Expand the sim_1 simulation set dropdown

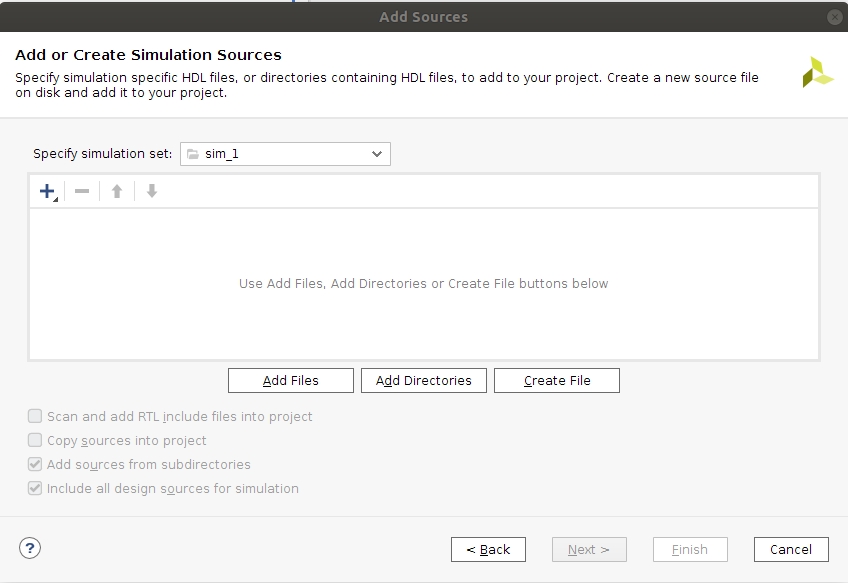pos(285,154)
